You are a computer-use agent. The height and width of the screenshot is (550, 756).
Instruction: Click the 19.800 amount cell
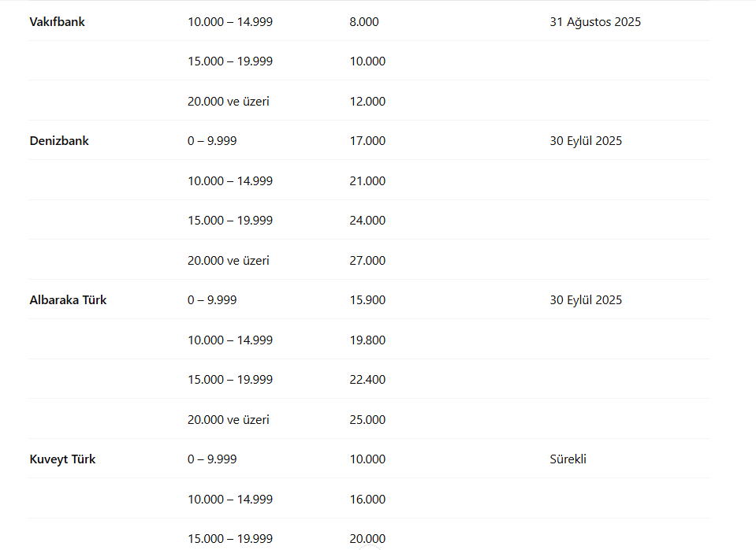coord(367,340)
